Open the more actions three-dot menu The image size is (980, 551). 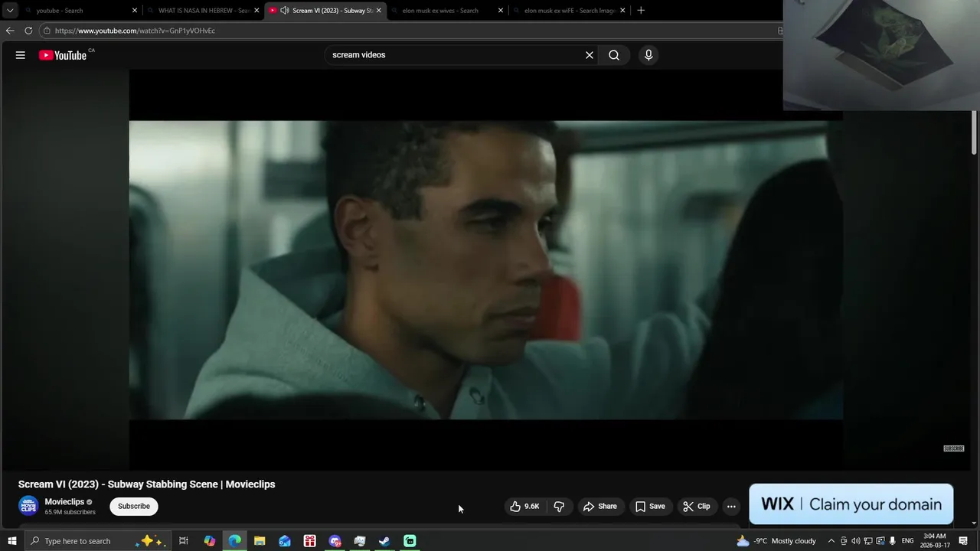click(731, 507)
